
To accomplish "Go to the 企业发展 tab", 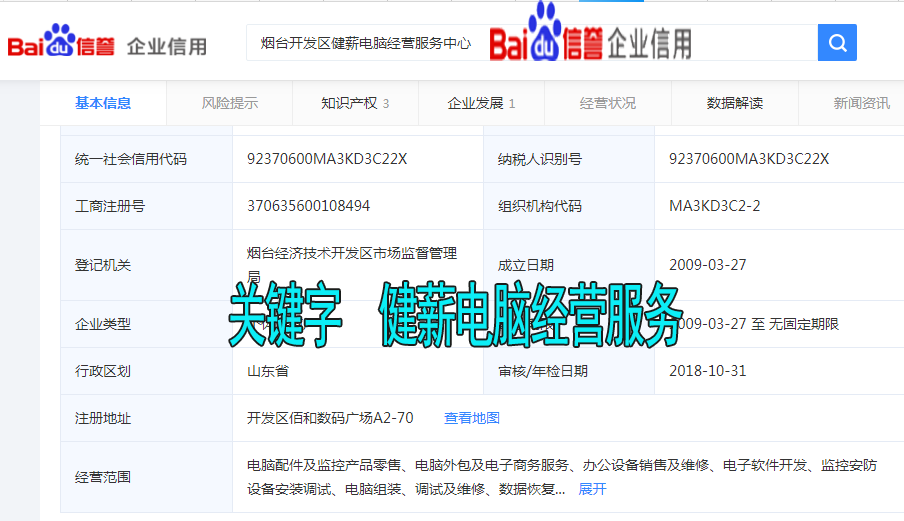I will coord(481,103).
